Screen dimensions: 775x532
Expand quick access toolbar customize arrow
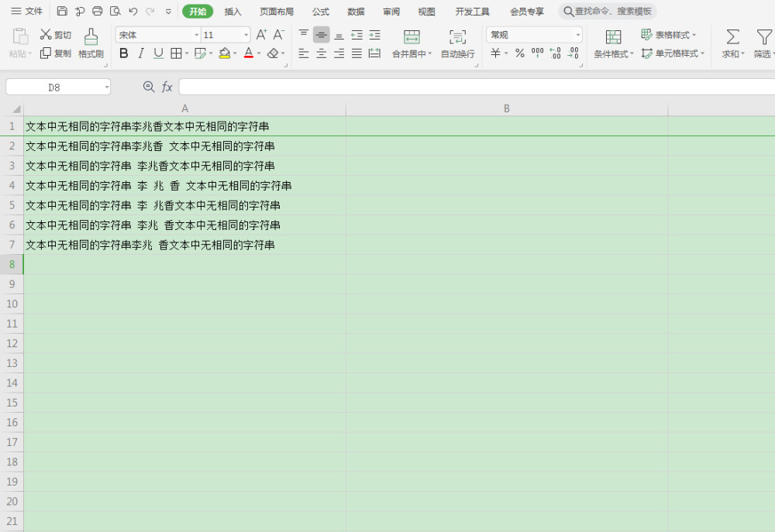[168, 11]
